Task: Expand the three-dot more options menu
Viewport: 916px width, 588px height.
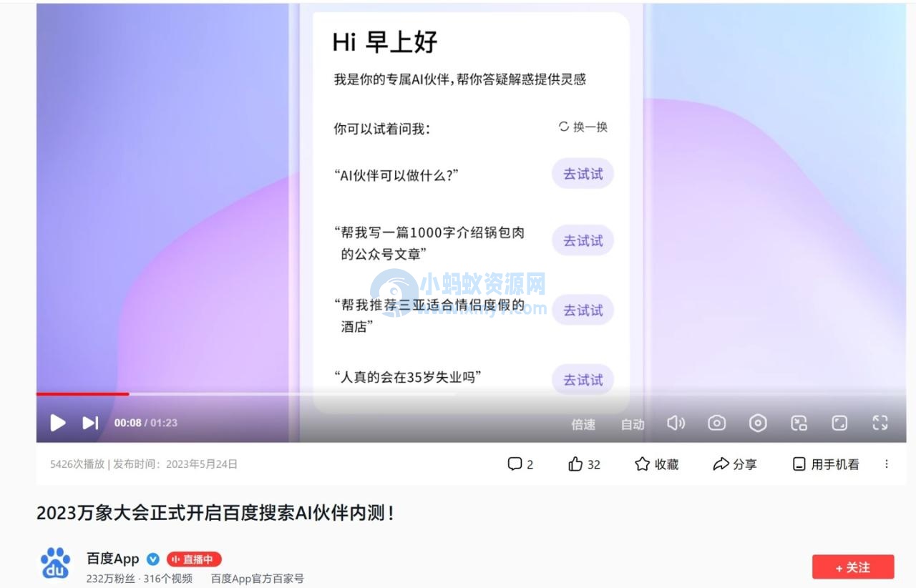Action: coord(887,464)
